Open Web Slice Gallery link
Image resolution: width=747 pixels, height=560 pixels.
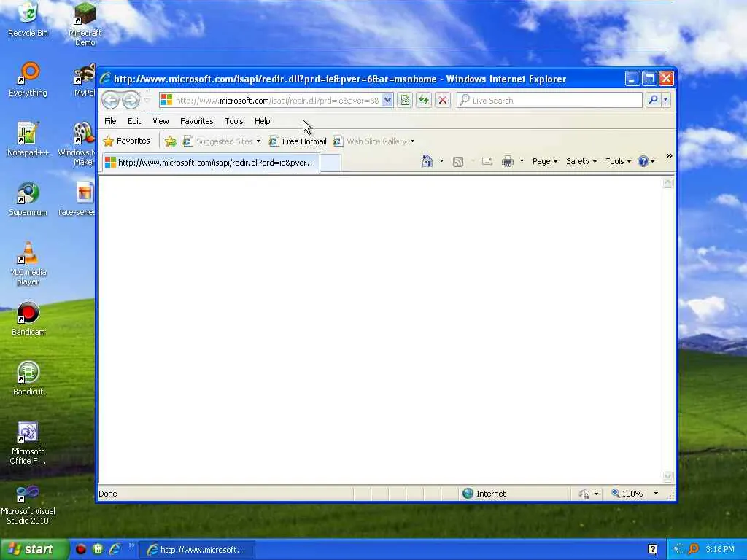370,141
